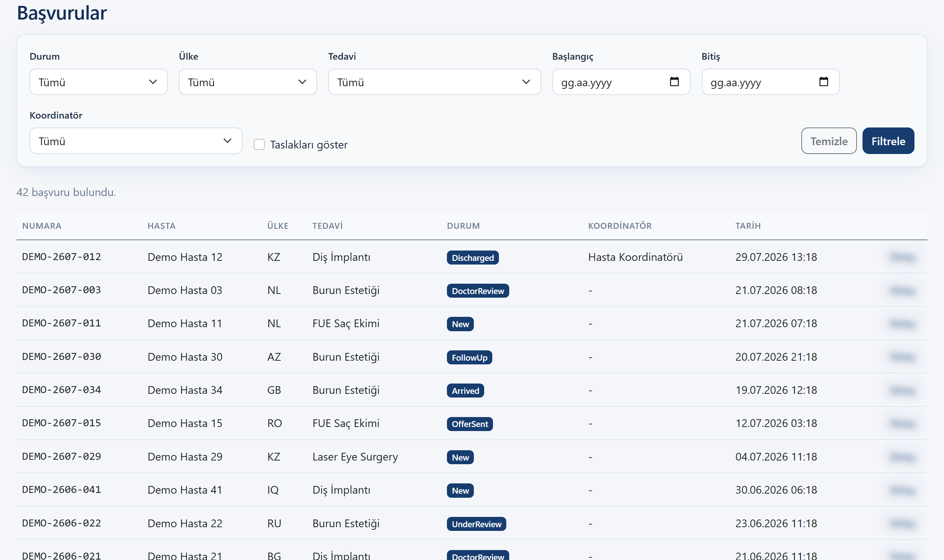Expand the Tedavi treatment dropdown
The image size is (944, 560).
point(434,82)
